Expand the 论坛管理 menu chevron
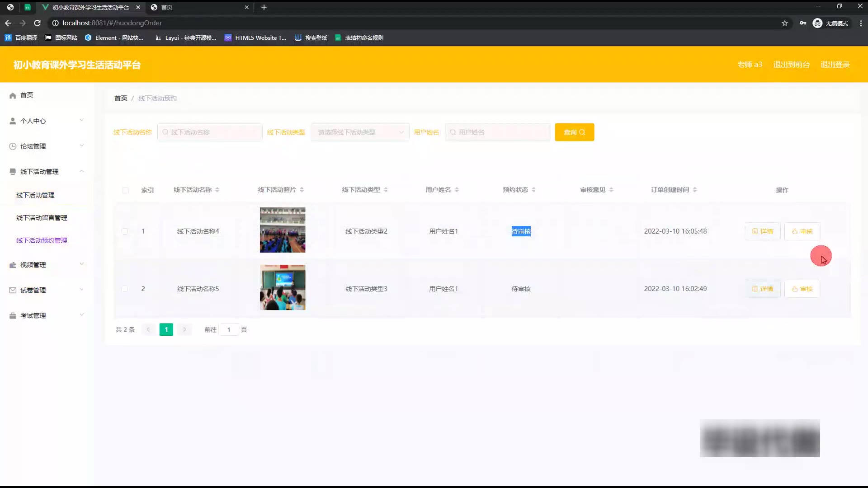 click(82, 145)
